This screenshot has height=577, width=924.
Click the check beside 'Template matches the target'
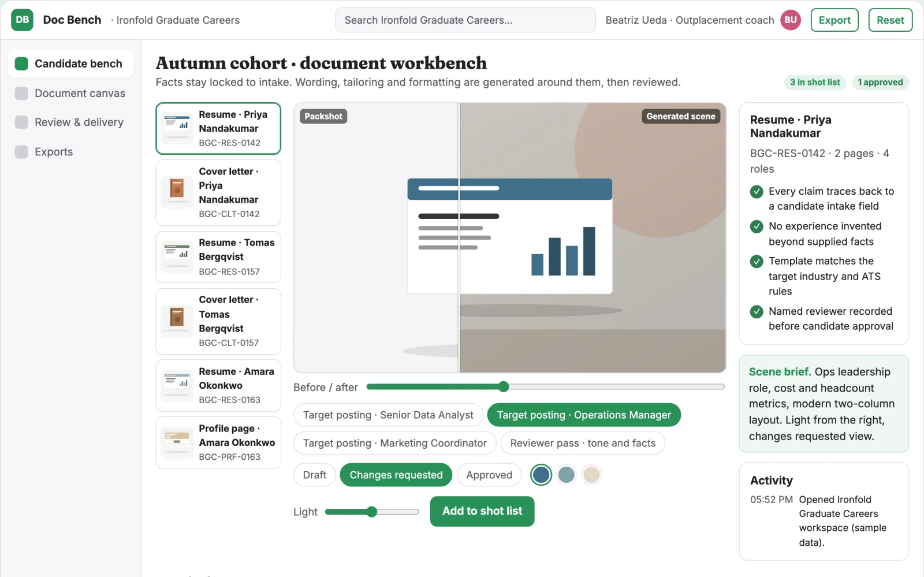(x=757, y=262)
